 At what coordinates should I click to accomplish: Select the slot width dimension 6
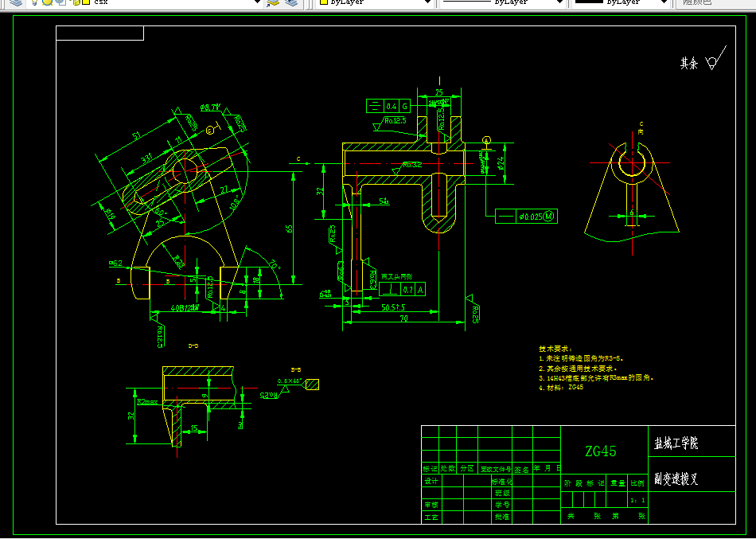click(632, 213)
